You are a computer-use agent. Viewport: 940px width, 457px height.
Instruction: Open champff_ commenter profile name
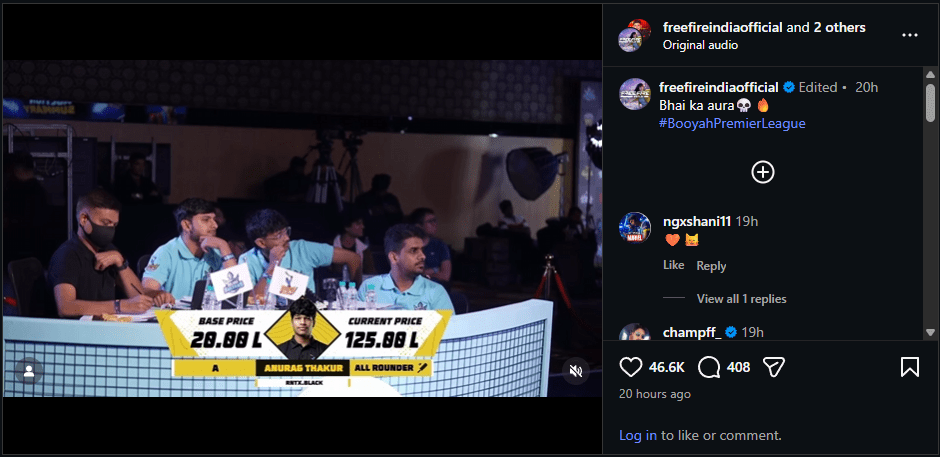click(692, 332)
